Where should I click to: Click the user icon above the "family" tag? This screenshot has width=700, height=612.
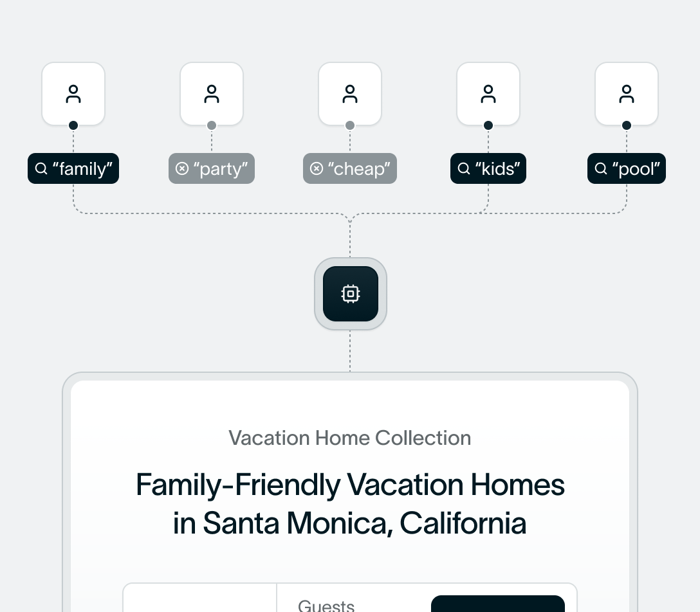click(x=73, y=94)
